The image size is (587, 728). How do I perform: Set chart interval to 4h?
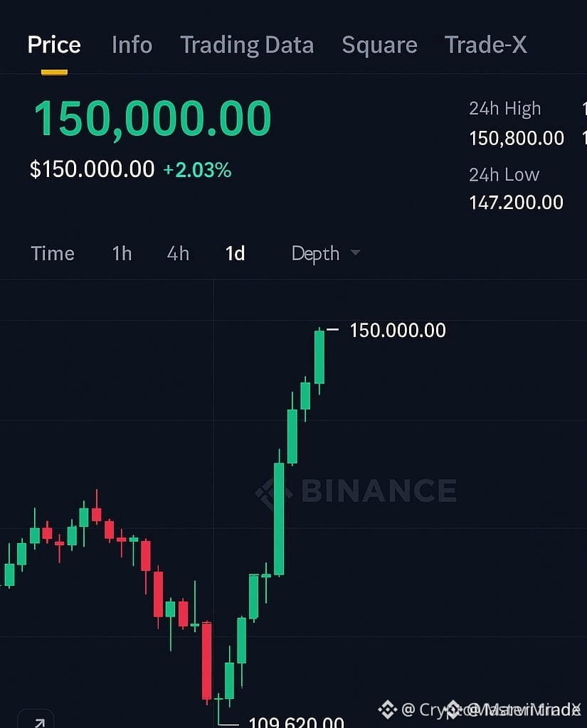[178, 254]
